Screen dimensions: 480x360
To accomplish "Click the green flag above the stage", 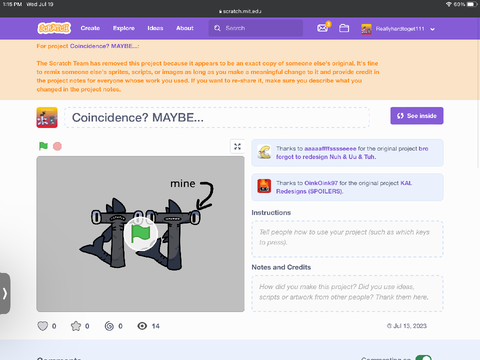I will (43, 146).
